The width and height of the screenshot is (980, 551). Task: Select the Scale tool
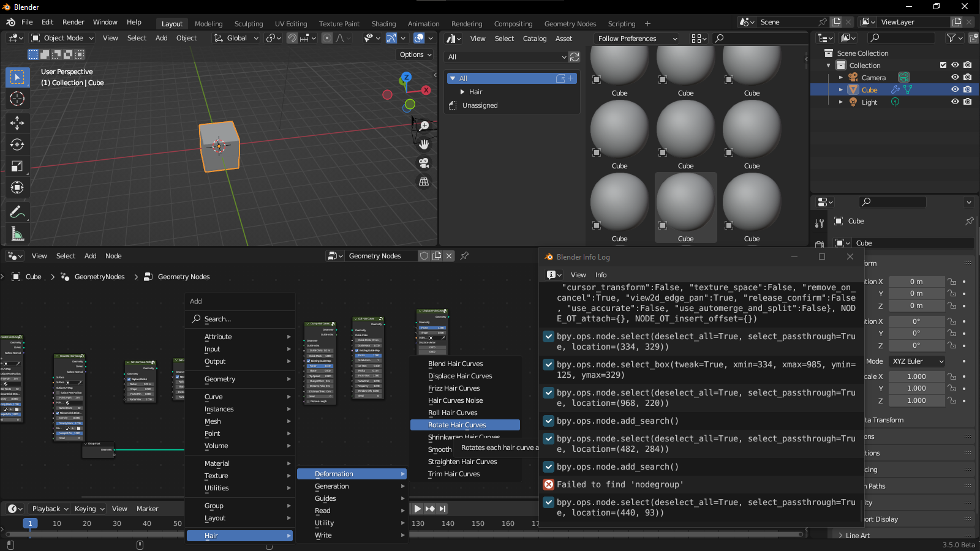(17, 166)
